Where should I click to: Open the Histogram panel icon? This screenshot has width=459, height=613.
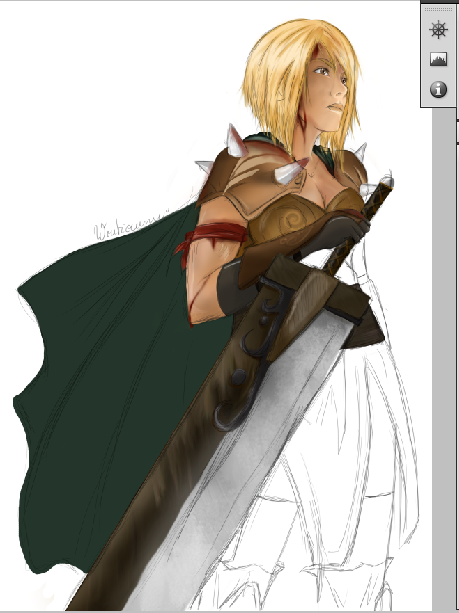tap(438, 59)
